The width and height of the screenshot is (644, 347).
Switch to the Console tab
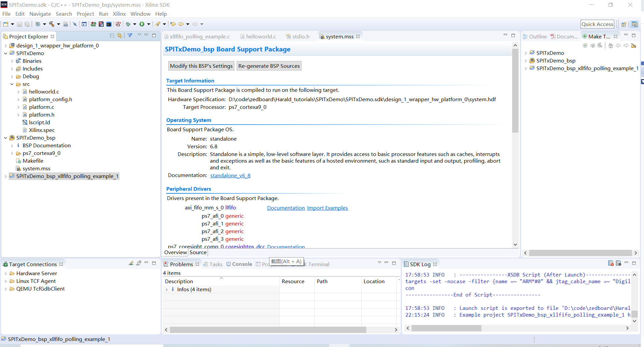tap(239, 264)
